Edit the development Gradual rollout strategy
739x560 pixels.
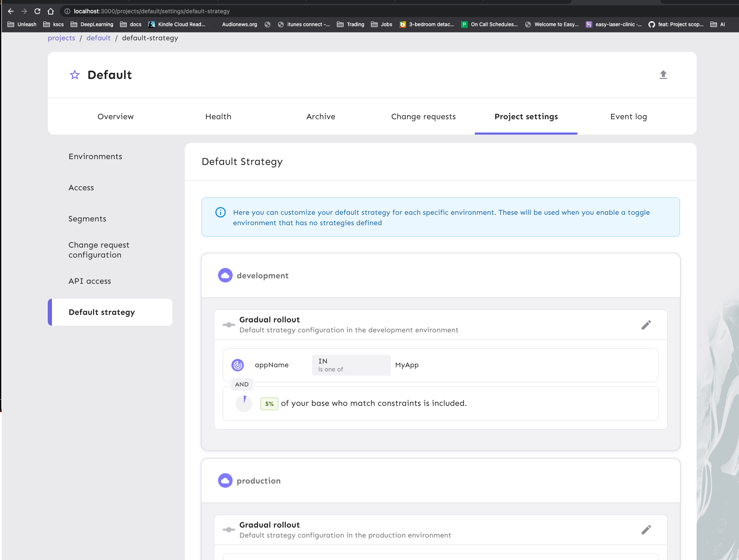click(x=646, y=325)
